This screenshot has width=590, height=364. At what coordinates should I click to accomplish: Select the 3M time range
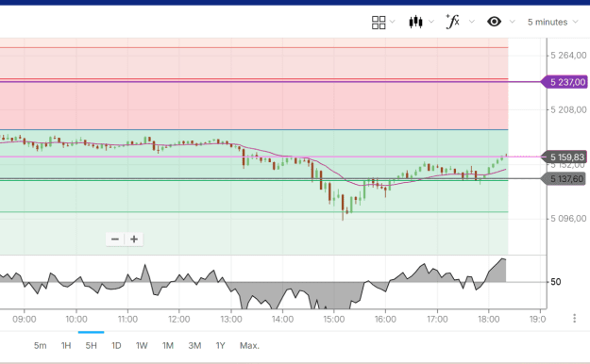pyautogui.click(x=194, y=345)
